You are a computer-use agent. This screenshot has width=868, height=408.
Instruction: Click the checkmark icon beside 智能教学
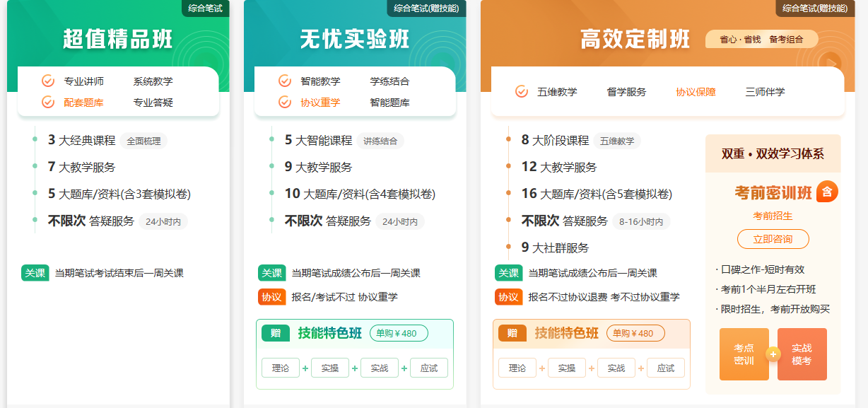pos(284,81)
